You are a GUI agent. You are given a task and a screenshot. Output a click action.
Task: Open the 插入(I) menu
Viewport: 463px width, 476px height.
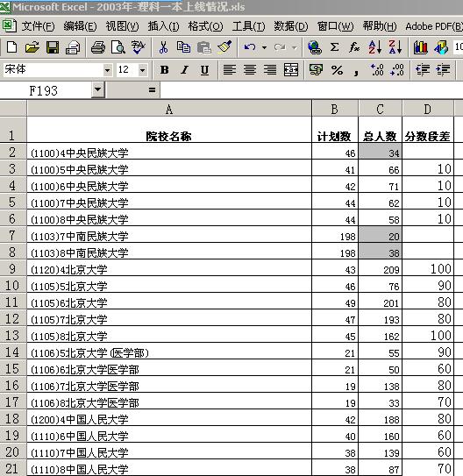pyautogui.click(x=163, y=26)
